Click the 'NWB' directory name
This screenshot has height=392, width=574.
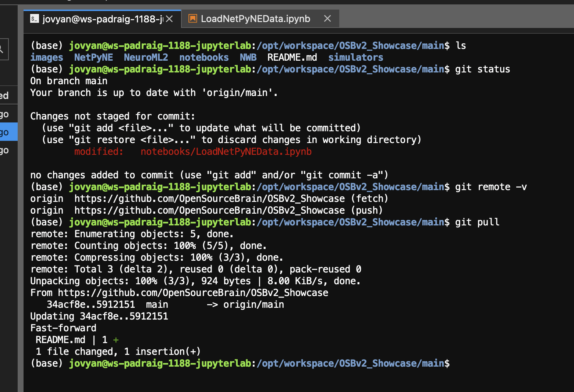point(248,57)
